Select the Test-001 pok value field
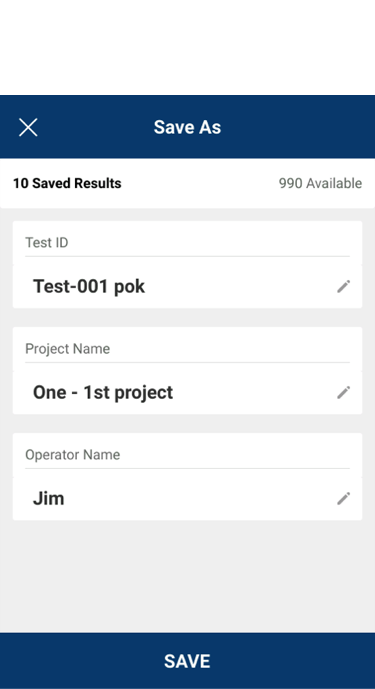The image size is (375, 689). pyautogui.click(x=187, y=286)
